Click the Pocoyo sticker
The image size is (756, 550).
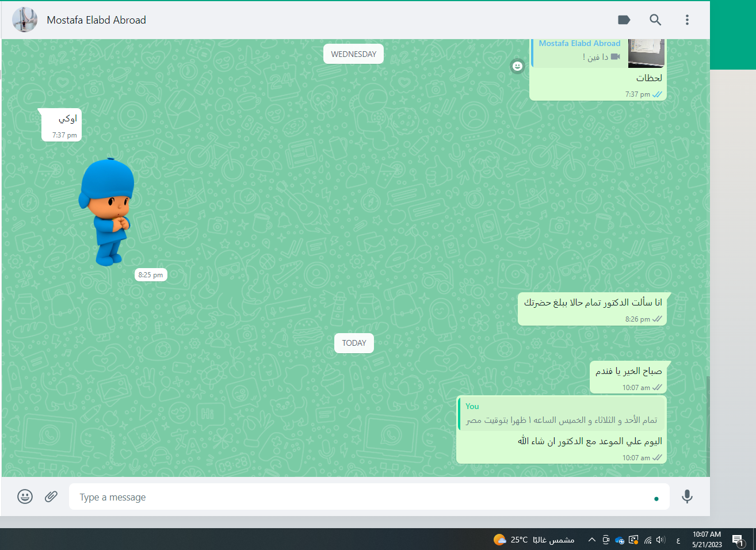[107, 212]
